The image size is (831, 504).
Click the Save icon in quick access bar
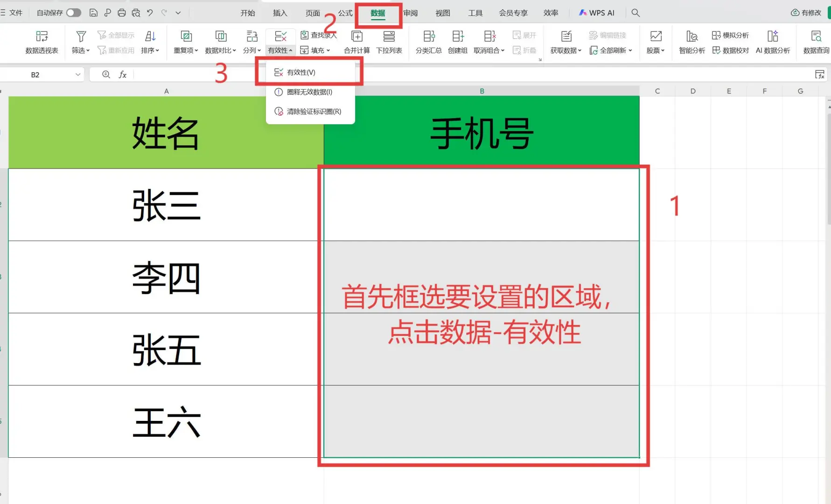click(93, 13)
